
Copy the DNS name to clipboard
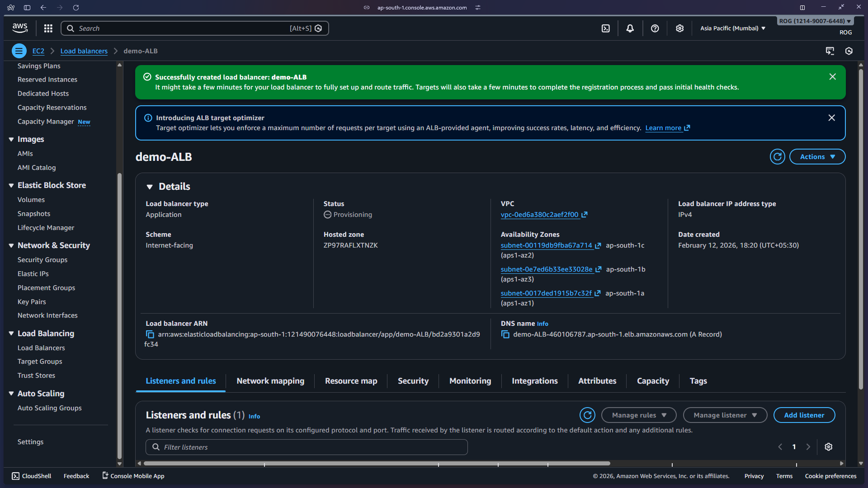click(505, 334)
